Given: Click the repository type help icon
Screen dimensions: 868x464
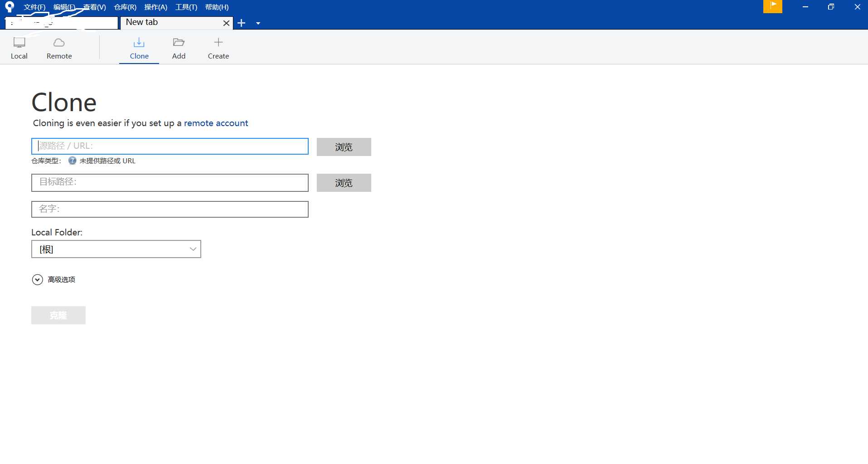Looking at the screenshot, I should coord(72,161).
